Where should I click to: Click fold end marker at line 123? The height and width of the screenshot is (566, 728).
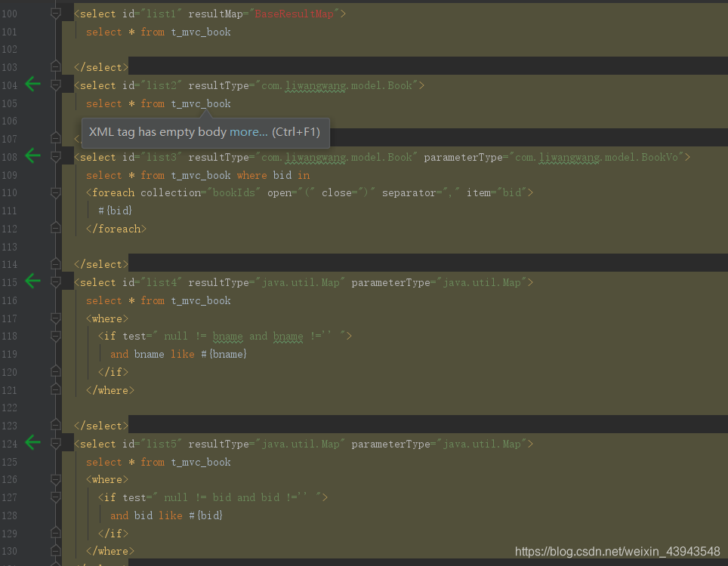[55, 426]
